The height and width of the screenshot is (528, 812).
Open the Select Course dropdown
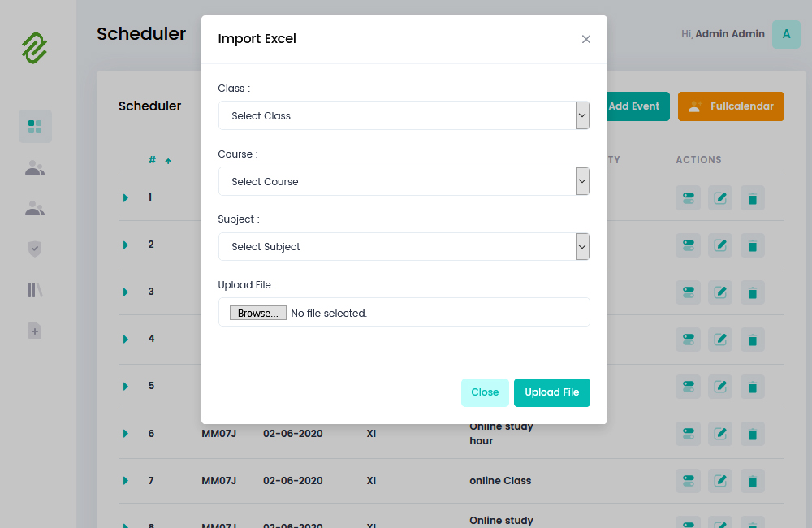click(x=404, y=181)
